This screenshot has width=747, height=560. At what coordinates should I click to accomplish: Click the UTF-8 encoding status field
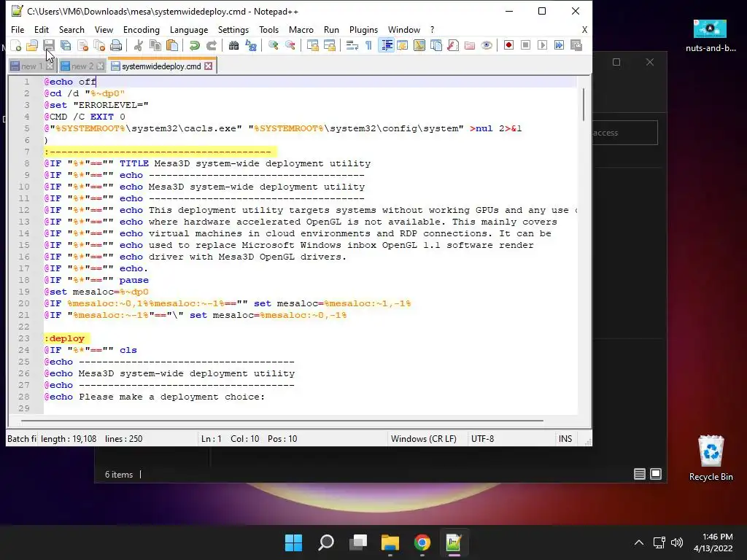[x=483, y=438]
